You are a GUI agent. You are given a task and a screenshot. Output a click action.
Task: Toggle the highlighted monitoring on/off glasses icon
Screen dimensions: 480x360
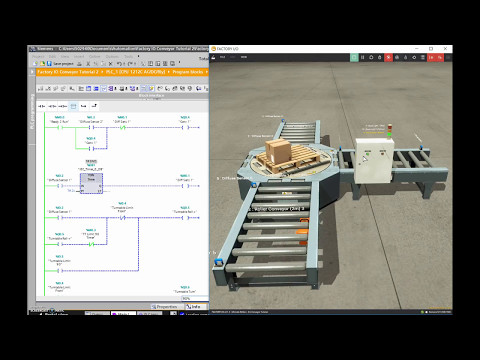151,88
